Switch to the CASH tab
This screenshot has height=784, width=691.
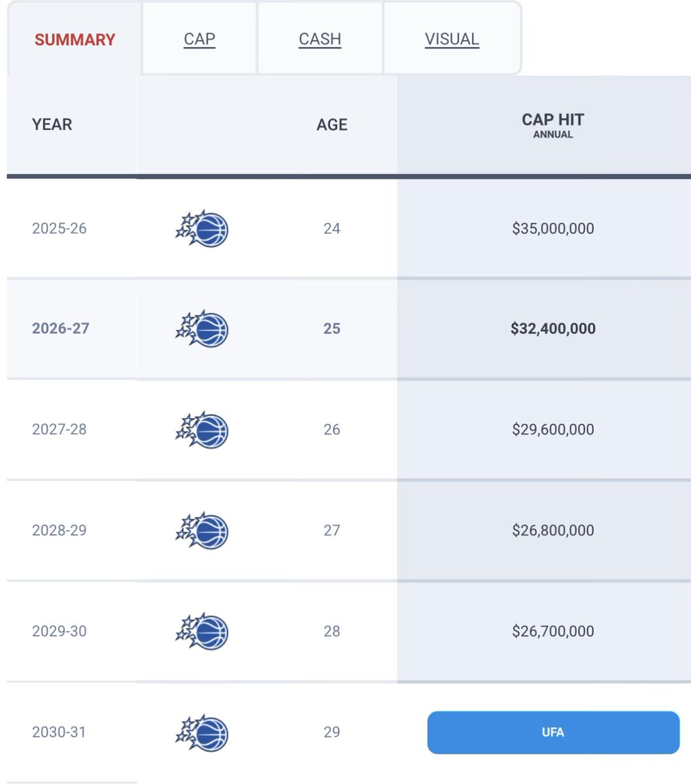tap(320, 39)
